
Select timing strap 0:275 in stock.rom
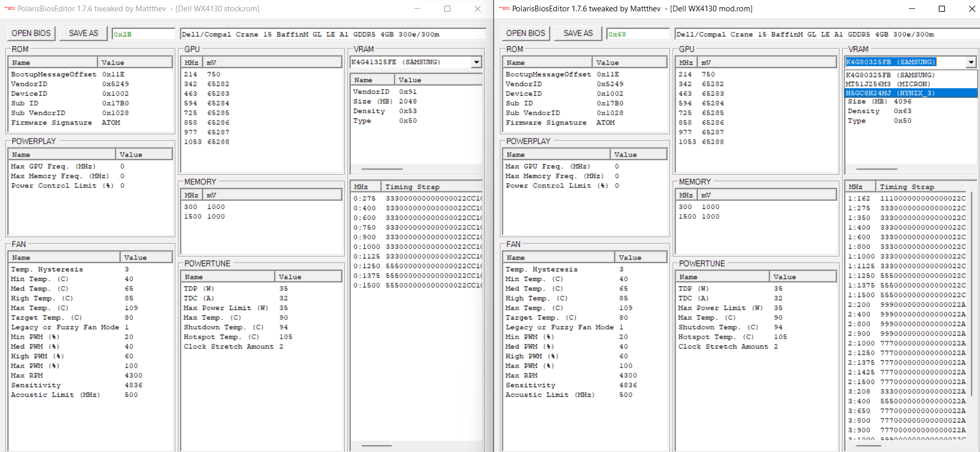(x=417, y=198)
